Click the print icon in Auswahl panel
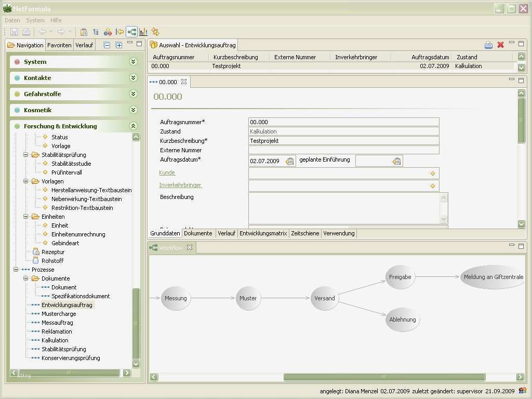Image resolution: width=532 pixels, height=399 pixels. point(488,45)
